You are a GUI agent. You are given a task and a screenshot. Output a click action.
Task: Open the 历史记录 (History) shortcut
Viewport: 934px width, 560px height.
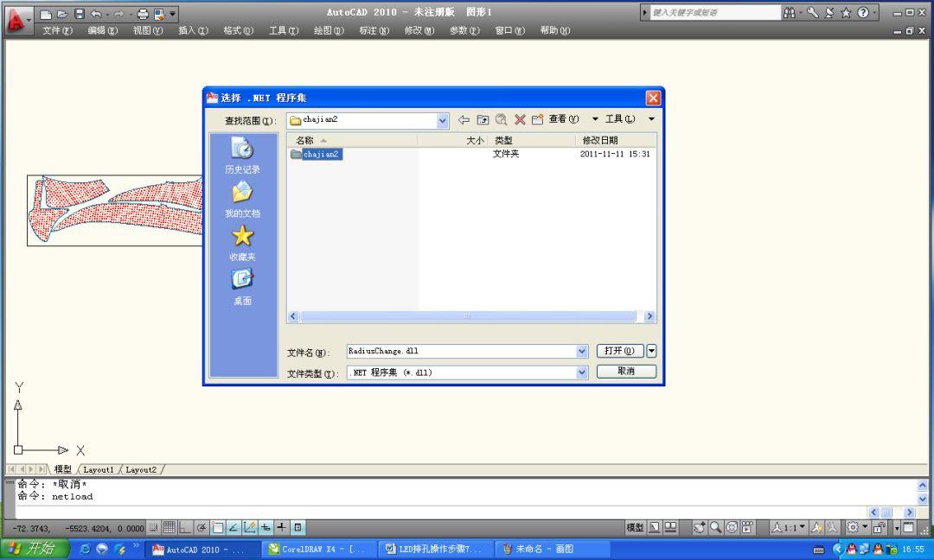click(242, 155)
